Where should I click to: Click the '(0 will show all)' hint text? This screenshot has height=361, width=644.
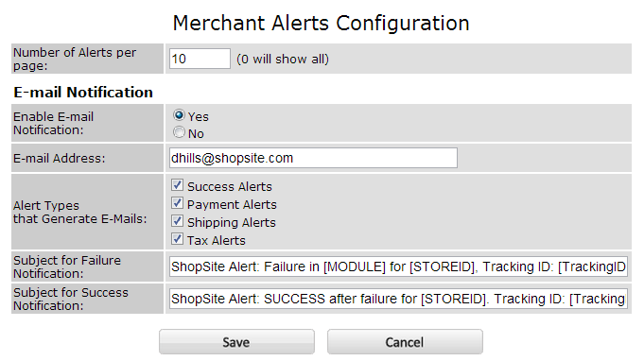(283, 60)
